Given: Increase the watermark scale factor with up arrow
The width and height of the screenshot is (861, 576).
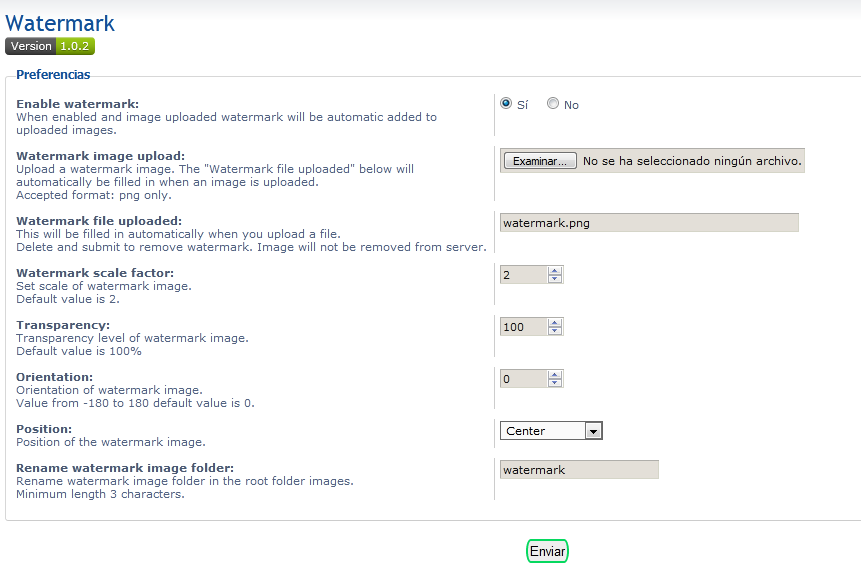Looking at the screenshot, I should (x=555, y=271).
